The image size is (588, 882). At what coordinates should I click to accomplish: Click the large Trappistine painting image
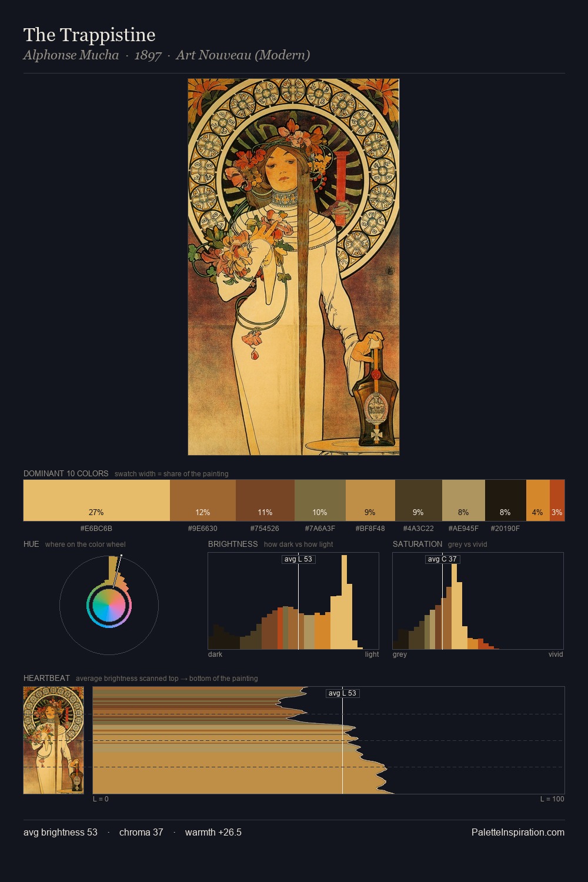tap(293, 267)
